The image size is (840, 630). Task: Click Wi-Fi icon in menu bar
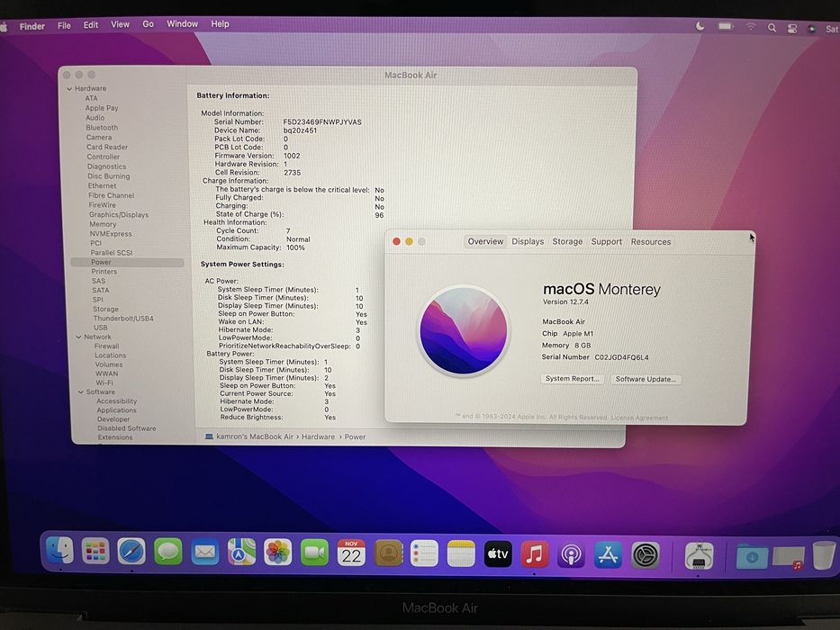click(751, 27)
